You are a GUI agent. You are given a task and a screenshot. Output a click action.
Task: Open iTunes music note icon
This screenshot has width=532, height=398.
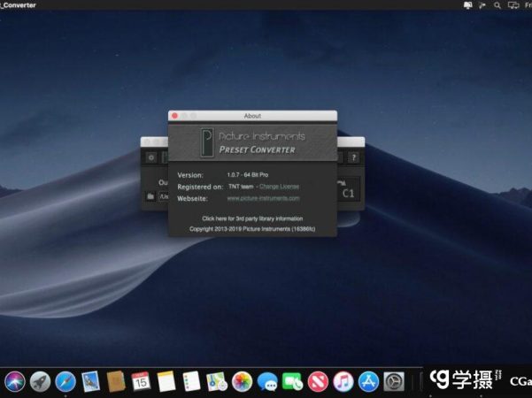[343, 381]
